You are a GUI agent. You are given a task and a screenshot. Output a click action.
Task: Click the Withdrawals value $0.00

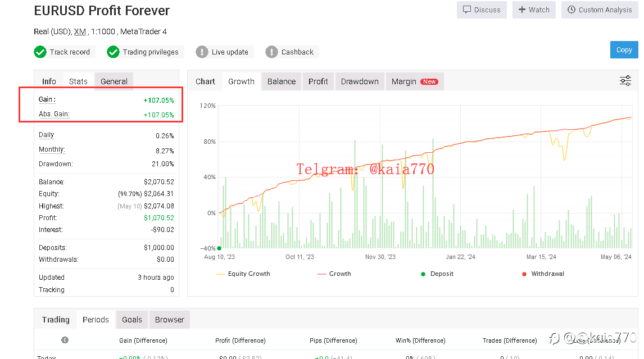point(165,260)
